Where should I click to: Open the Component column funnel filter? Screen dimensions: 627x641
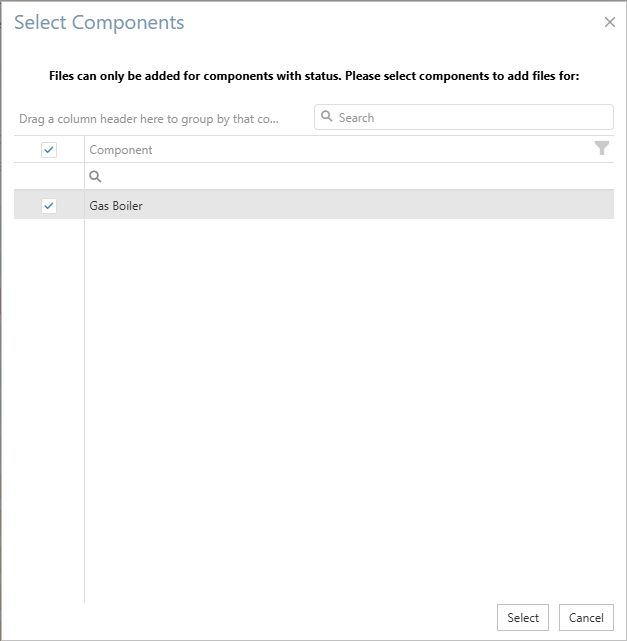(601, 148)
